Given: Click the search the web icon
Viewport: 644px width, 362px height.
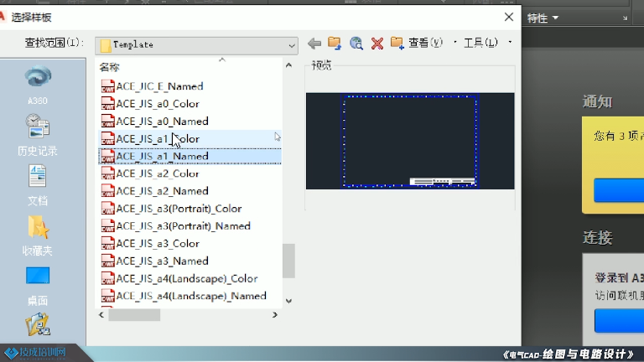Looking at the screenshot, I should click(356, 43).
